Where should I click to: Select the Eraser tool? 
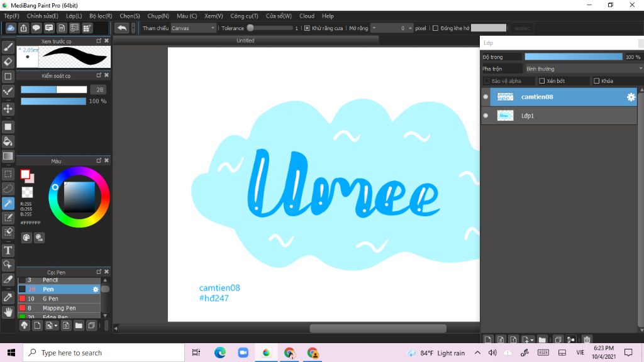click(x=8, y=62)
